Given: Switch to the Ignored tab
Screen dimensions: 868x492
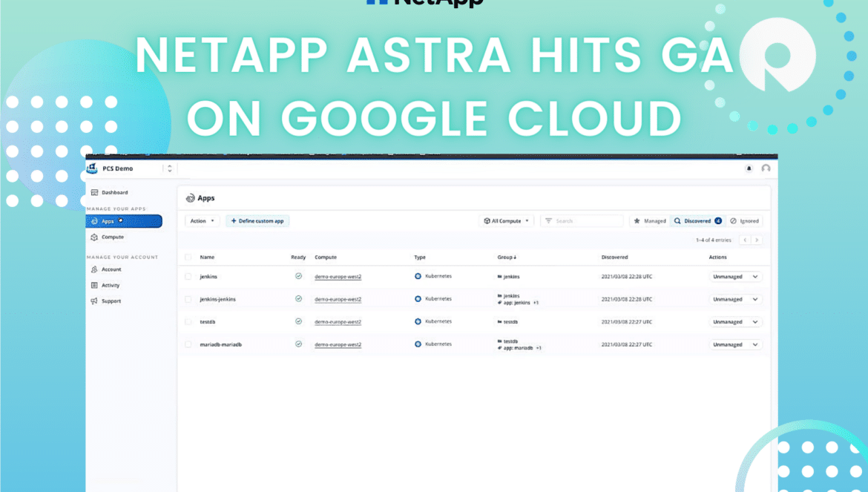Looking at the screenshot, I should click(x=744, y=221).
